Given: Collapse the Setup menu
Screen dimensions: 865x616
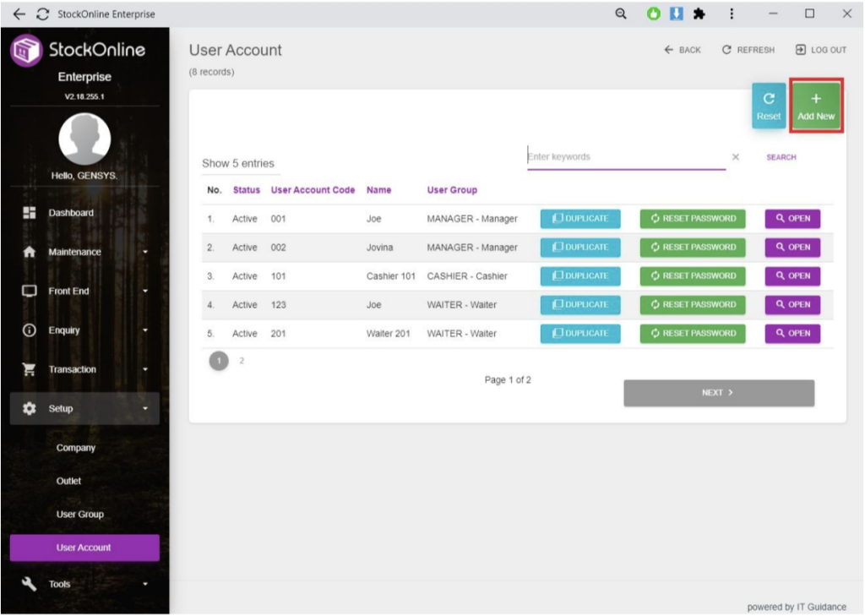Looking at the screenshot, I should [144, 409].
